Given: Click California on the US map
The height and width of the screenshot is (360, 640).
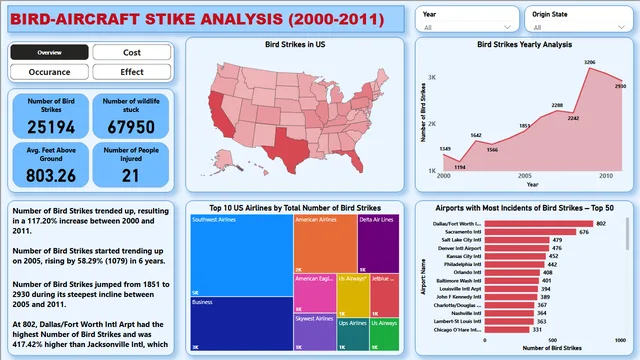Looking at the screenshot, I should click(x=220, y=116).
